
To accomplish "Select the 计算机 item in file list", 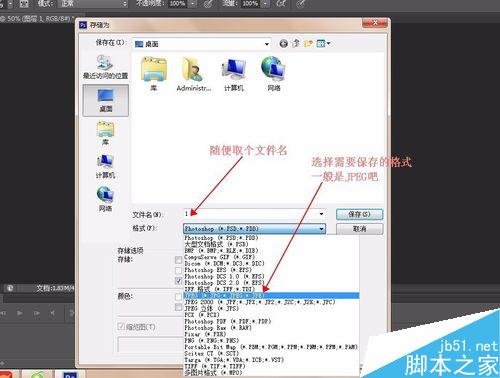I will pyautogui.click(x=234, y=74).
